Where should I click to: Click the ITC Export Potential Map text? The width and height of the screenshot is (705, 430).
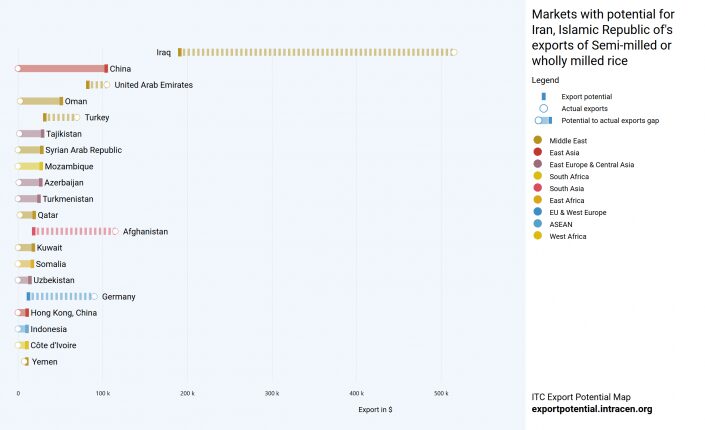point(581,397)
